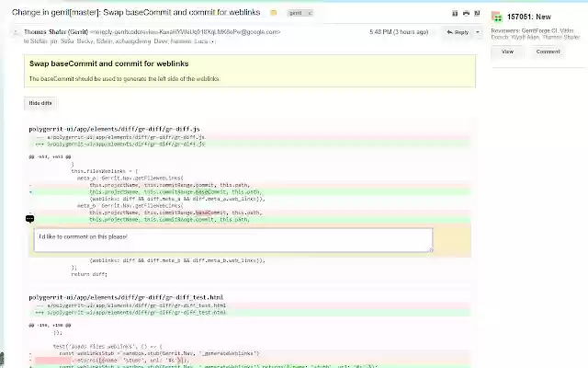Click the Hide diffs button
The height and width of the screenshot is (368, 588).
tap(40, 103)
